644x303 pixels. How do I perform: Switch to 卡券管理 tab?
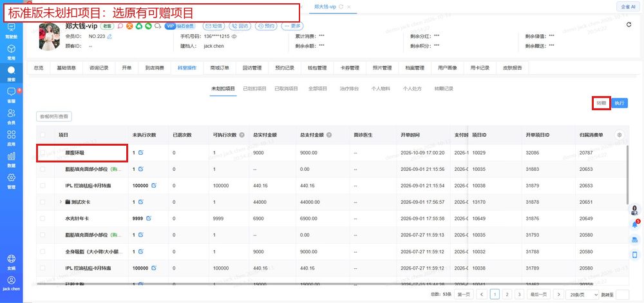pyautogui.click(x=350, y=68)
